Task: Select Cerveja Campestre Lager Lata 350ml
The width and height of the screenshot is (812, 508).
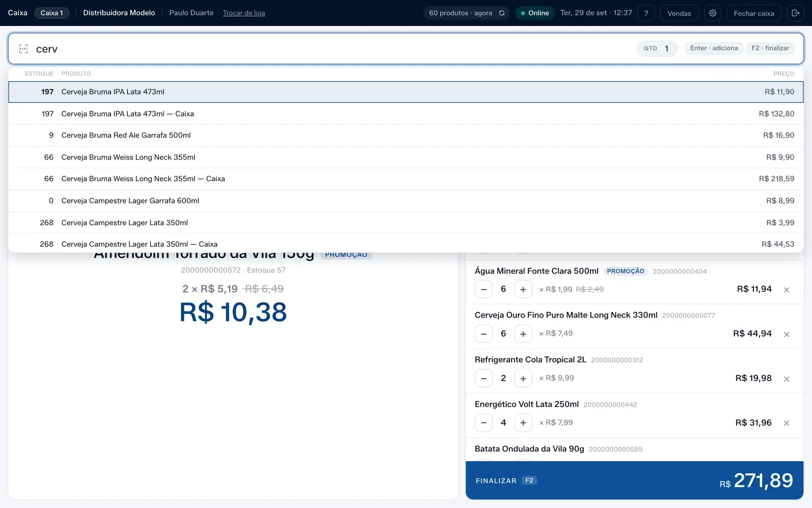Action: click(406, 223)
